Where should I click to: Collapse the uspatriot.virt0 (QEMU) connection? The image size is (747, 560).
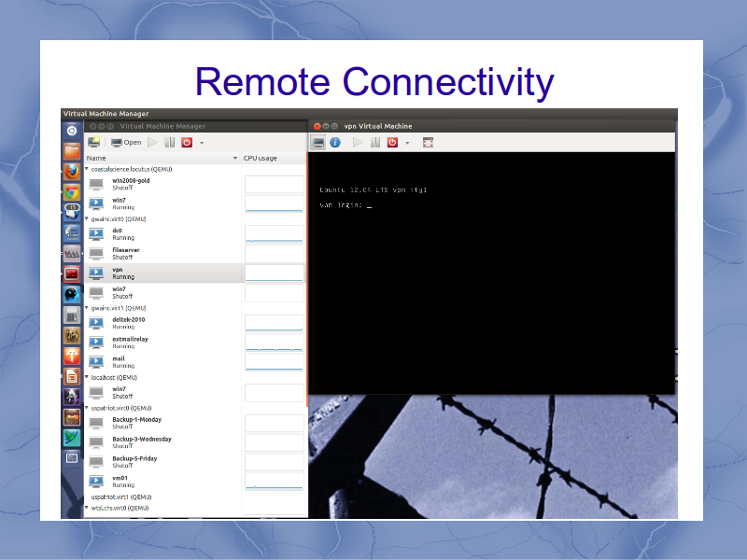[87, 408]
